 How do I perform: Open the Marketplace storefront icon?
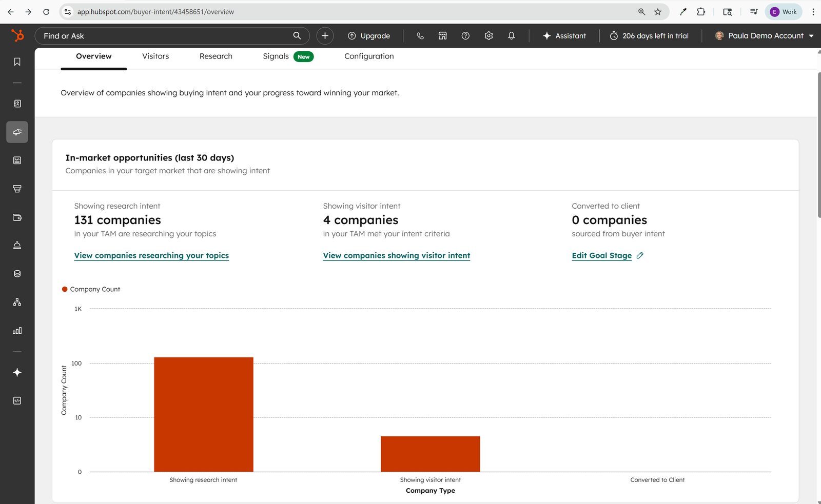[x=442, y=35]
